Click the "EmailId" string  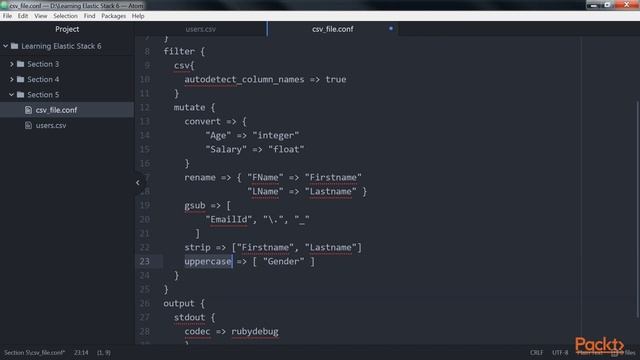[x=229, y=220]
